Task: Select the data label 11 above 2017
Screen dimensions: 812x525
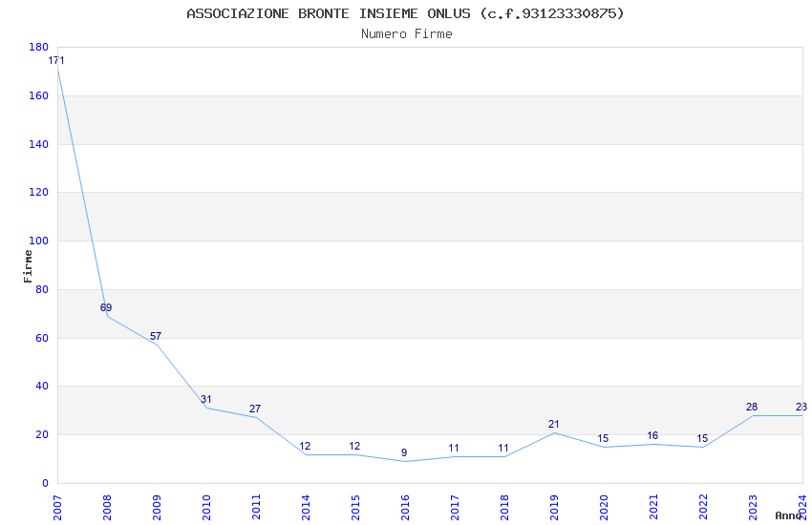Action: [454, 448]
